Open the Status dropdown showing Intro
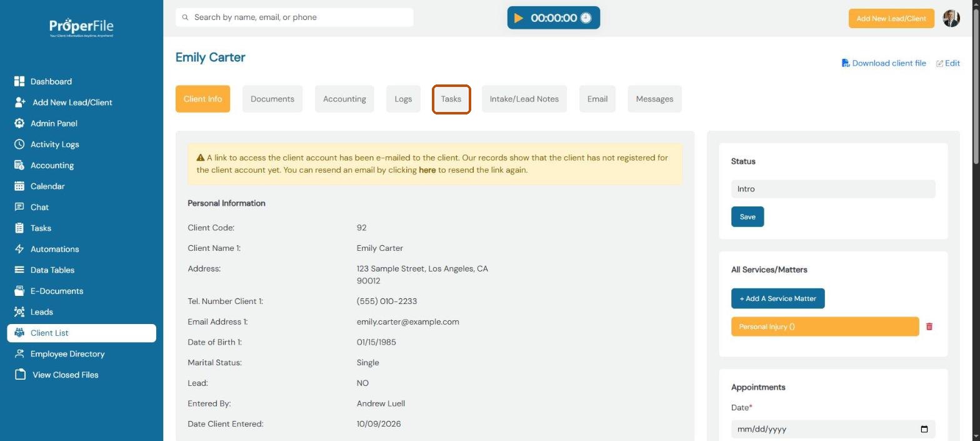Image resolution: width=980 pixels, height=441 pixels. point(833,189)
